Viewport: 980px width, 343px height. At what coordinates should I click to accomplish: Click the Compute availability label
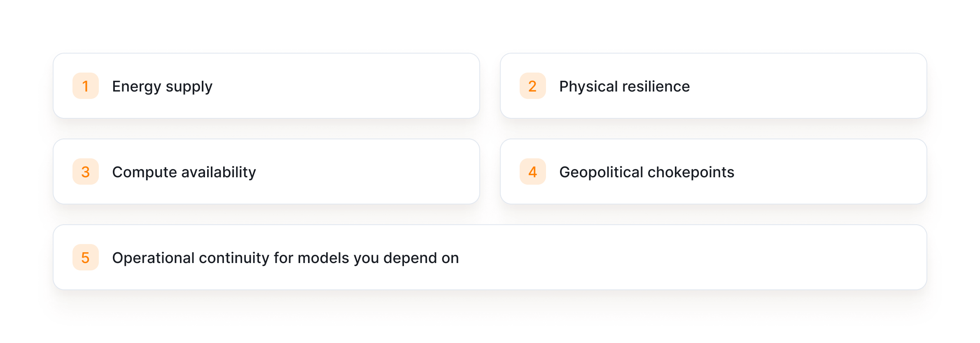coord(184,172)
